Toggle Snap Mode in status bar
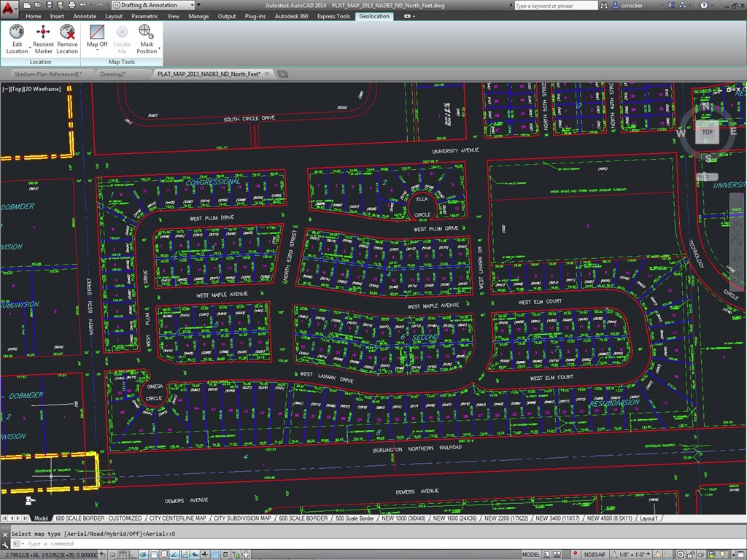Image resolution: width=747 pixels, height=560 pixels. coord(112,554)
